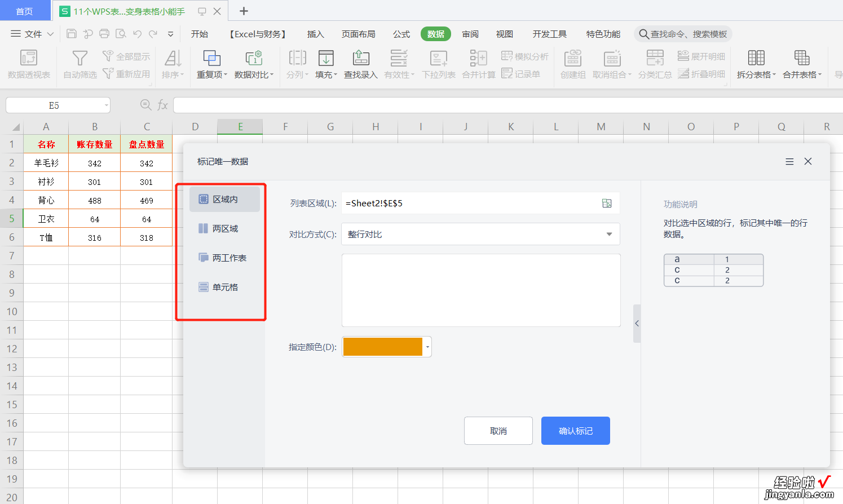Click 记录单 in the ribbon

(520, 74)
